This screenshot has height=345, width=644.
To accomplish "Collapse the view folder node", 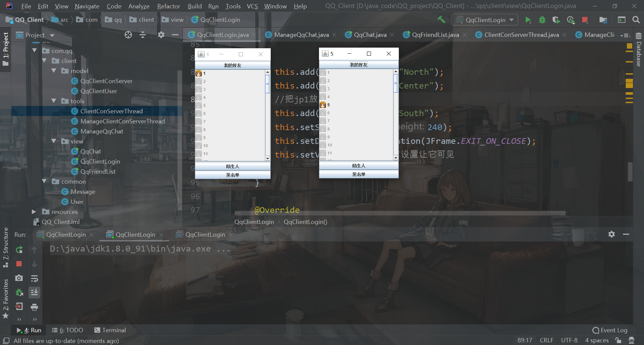I will pyautogui.click(x=54, y=141).
